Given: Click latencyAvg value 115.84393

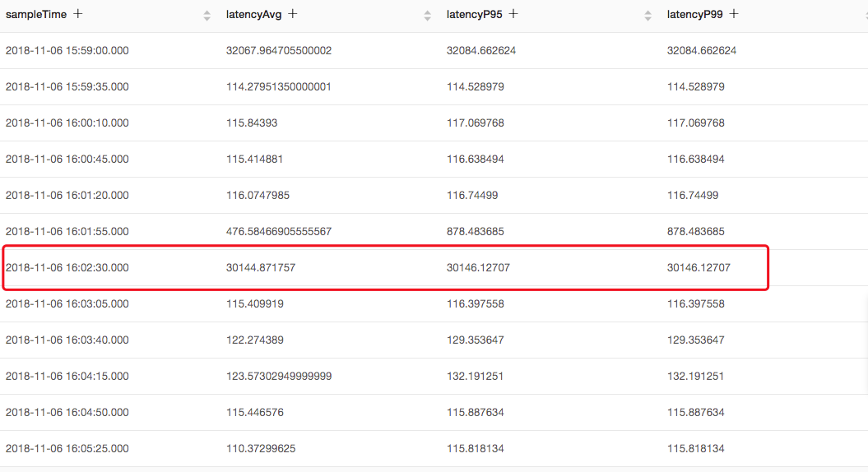Looking at the screenshot, I should 251,123.
